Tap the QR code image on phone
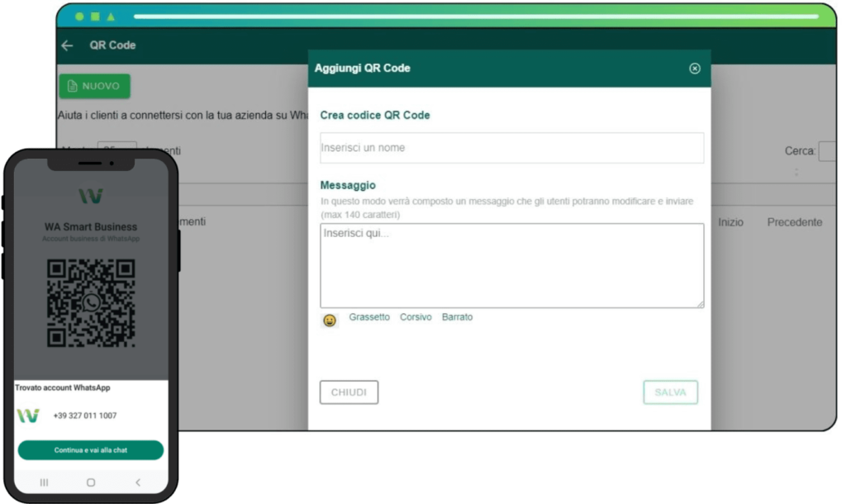846x504 pixels. (x=91, y=303)
